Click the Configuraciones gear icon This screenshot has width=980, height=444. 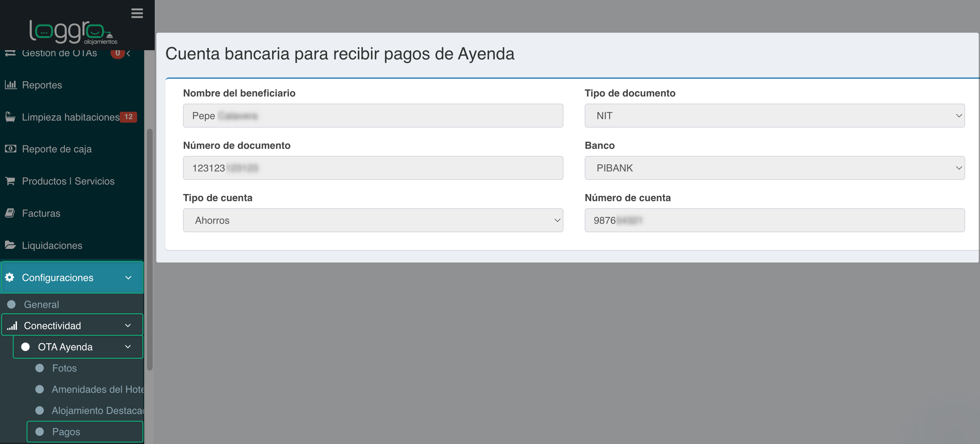(x=10, y=277)
